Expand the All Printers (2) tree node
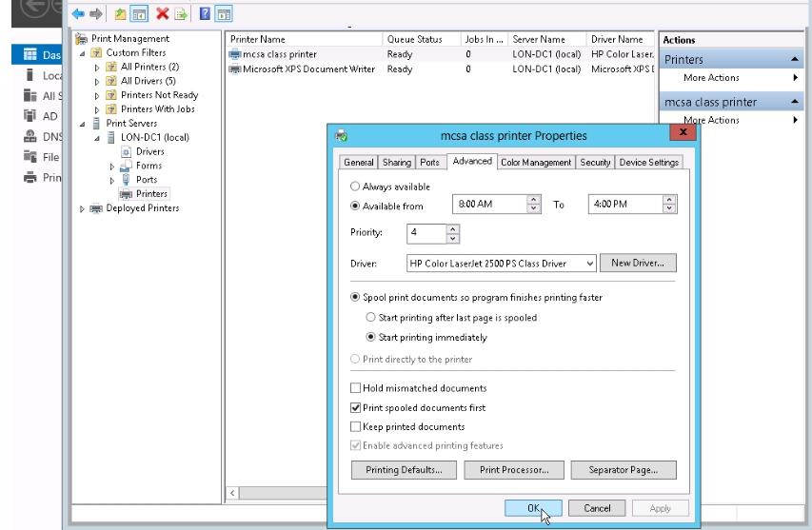Viewport: 812px width, 530px height. click(97, 68)
